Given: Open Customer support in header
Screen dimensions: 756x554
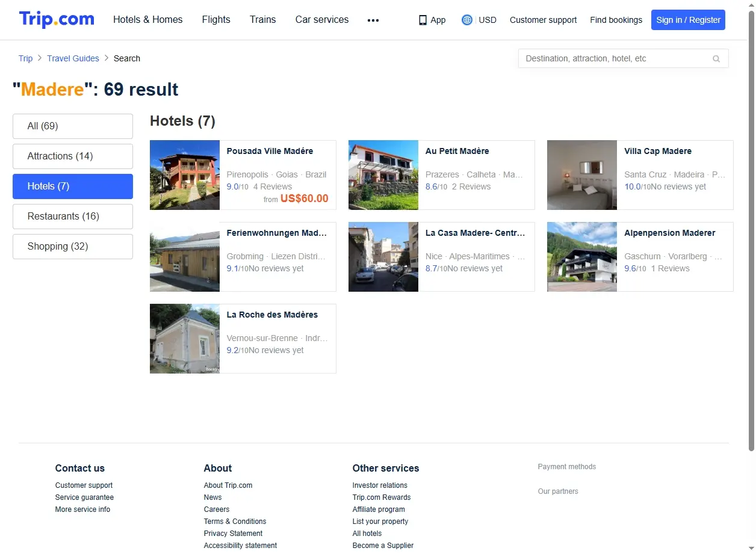Looking at the screenshot, I should 544,20.
